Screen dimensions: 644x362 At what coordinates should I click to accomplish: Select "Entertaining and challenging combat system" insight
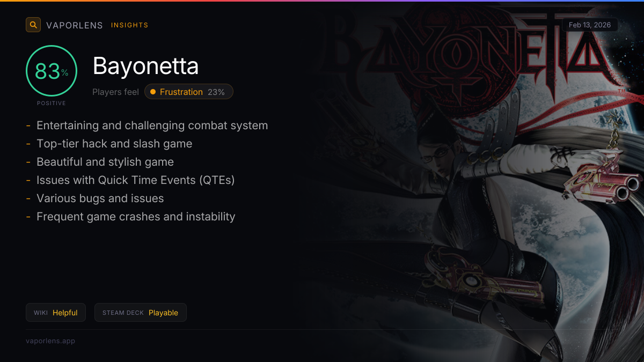point(152,125)
